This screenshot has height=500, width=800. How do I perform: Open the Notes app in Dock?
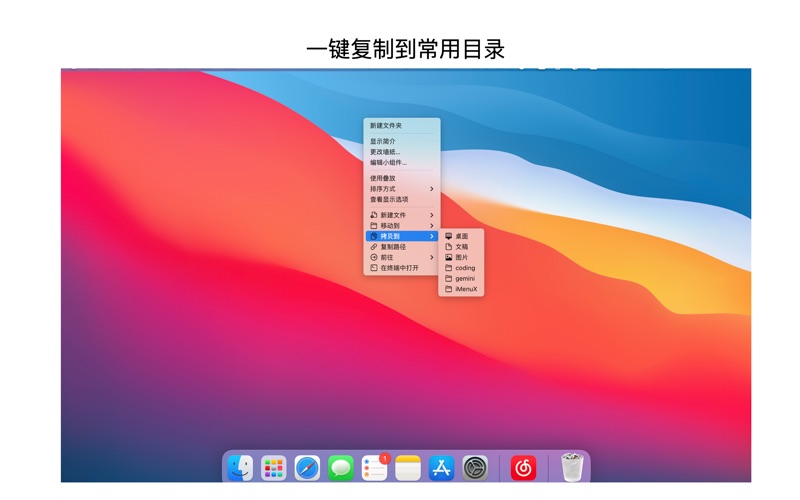coord(408,467)
